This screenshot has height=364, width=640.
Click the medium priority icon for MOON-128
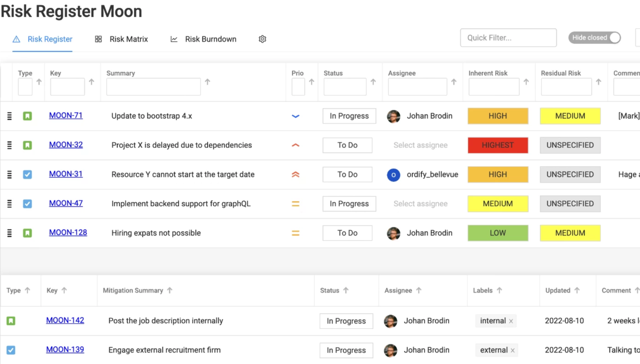(295, 233)
